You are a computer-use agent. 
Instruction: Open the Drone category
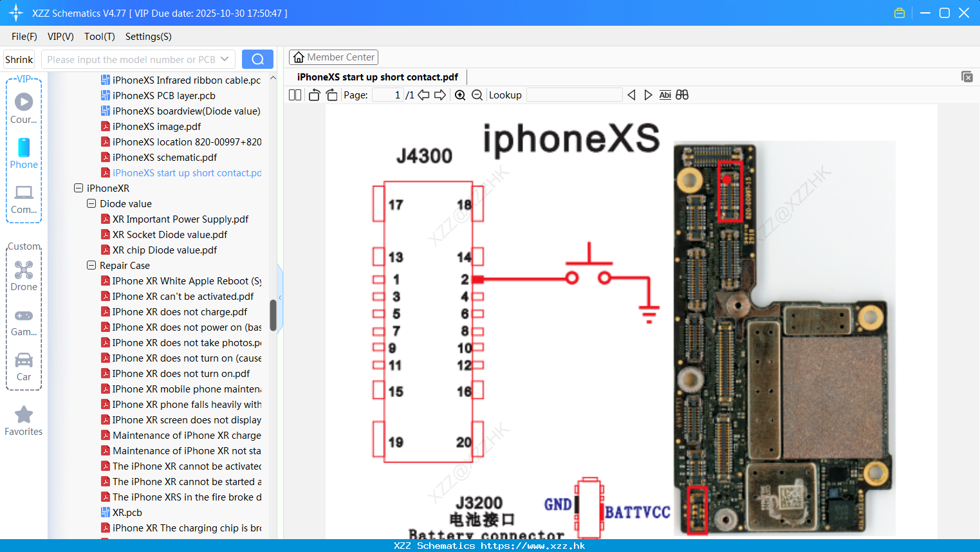[x=24, y=276]
